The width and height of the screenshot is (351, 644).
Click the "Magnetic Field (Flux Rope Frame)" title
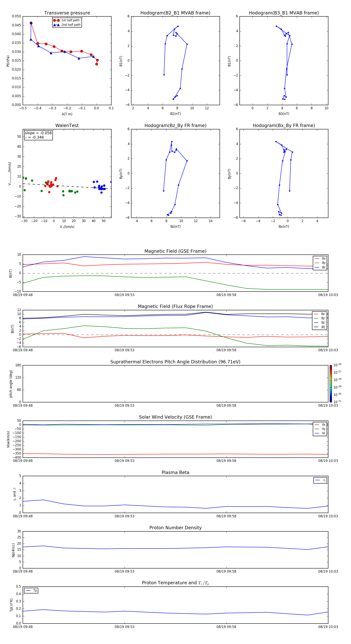pos(175,307)
